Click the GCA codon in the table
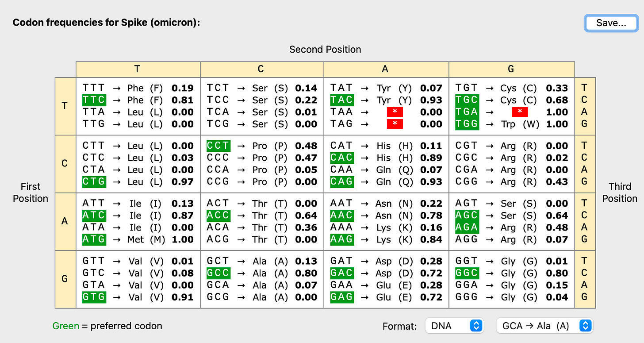 [x=218, y=285]
